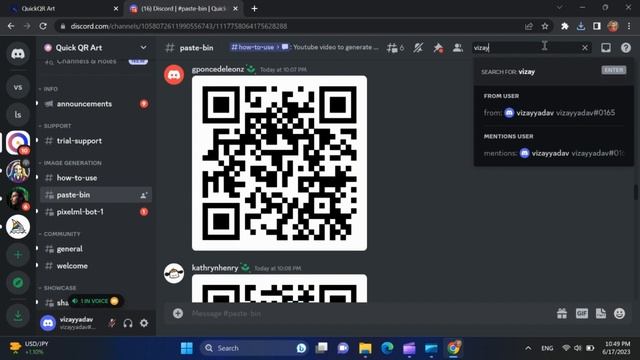Open the Inbox icon
640x360 pixels.
pos(606,48)
